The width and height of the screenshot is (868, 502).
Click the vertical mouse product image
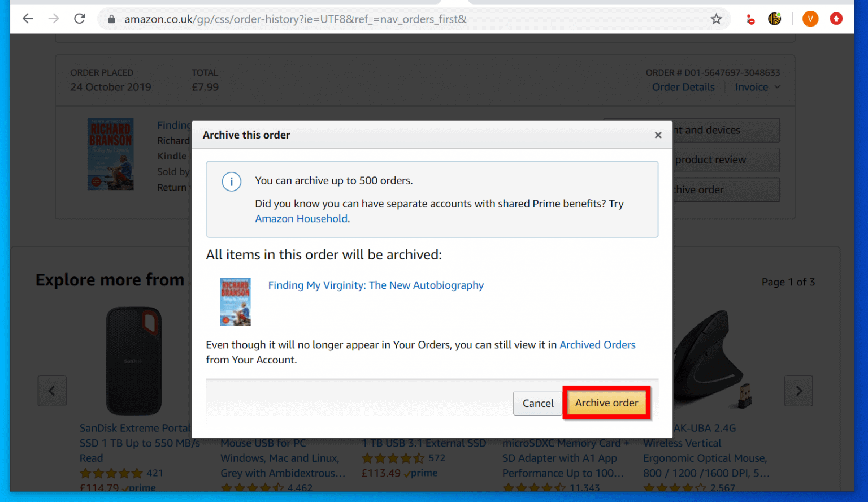[713, 359]
